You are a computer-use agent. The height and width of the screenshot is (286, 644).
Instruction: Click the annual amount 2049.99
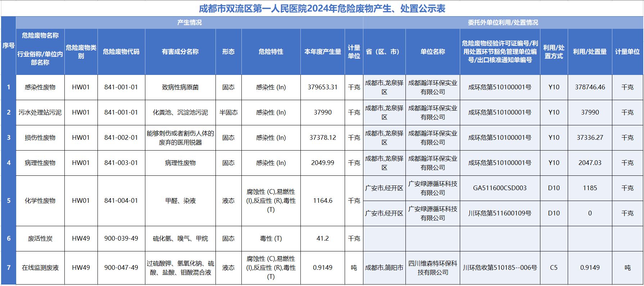click(x=323, y=163)
